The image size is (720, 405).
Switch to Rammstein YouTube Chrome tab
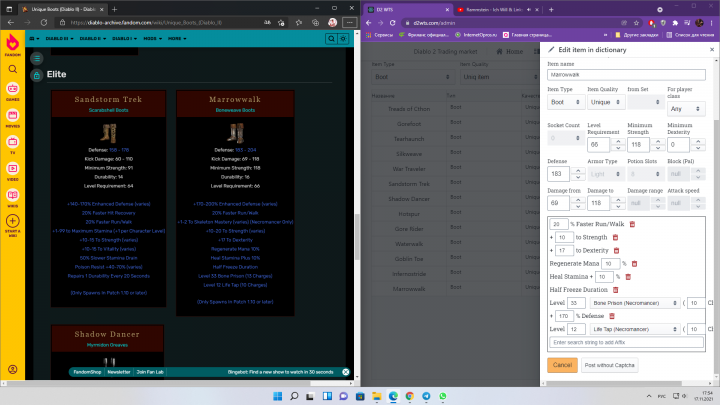(498, 9)
